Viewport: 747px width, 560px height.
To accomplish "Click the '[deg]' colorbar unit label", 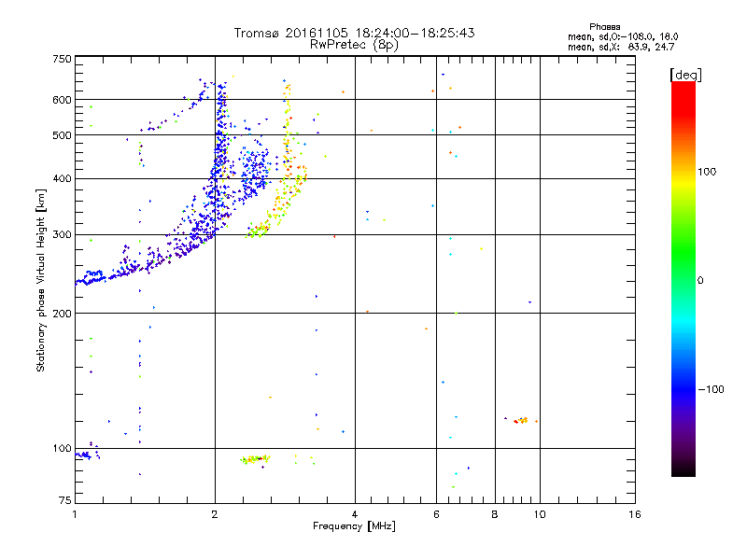I will pyautogui.click(x=685, y=75).
